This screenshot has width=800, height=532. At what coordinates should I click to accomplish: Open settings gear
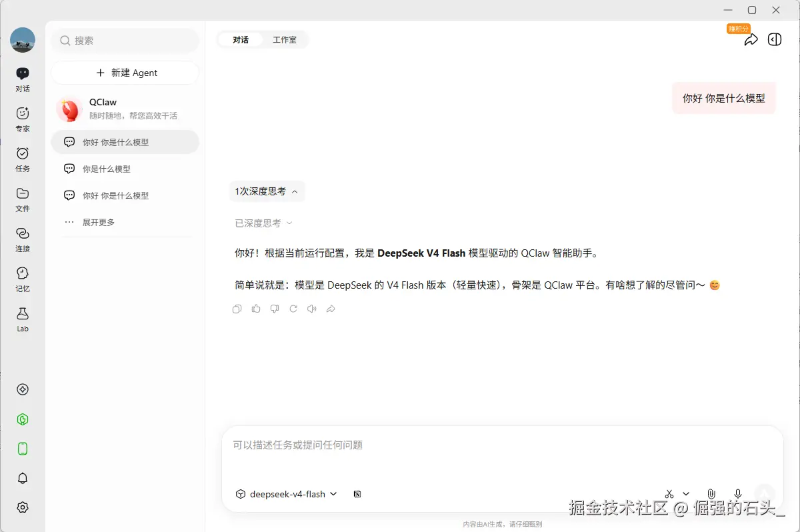point(23,507)
